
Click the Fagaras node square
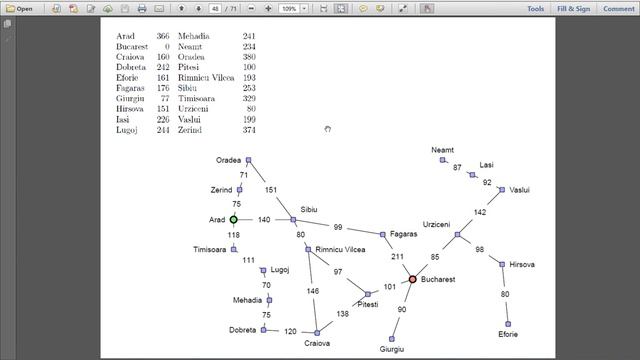(382, 235)
